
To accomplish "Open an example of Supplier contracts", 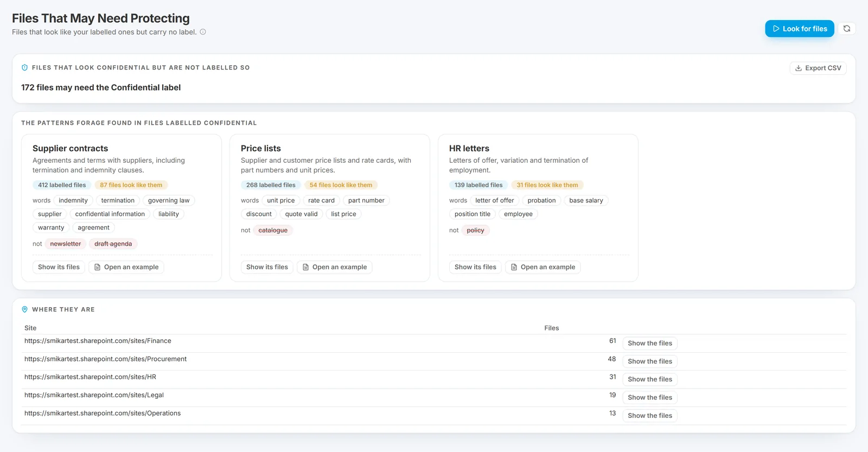I will click(126, 267).
